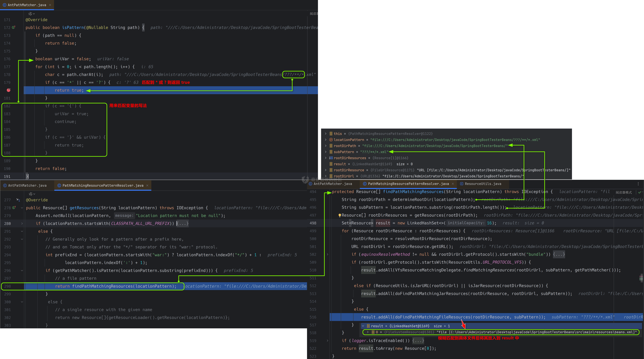
Task: Expand the locationPattern variable node
Action: point(326,140)
